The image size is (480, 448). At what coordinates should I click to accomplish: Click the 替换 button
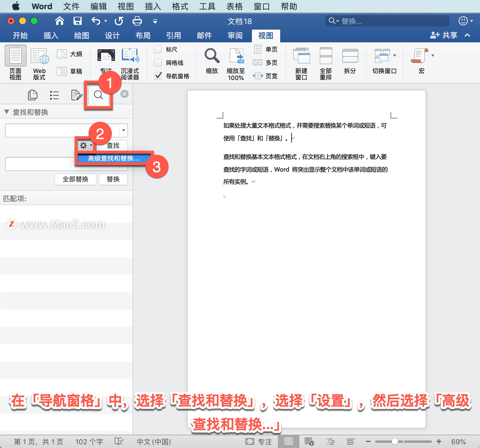[x=113, y=179]
